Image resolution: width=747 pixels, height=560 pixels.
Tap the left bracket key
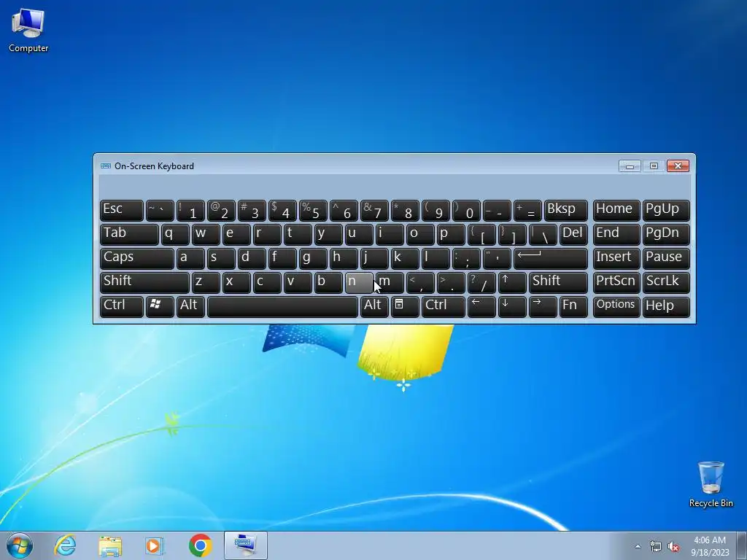481,235
